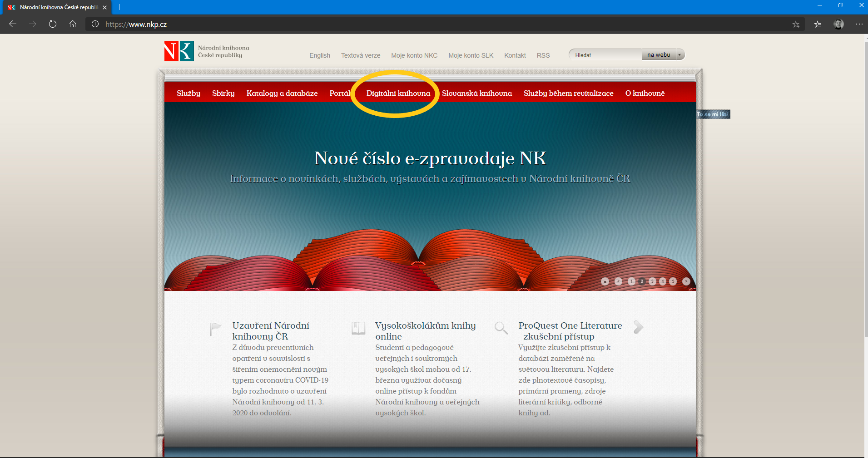Click the magnifier icon beside ProQuest heading
This screenshot has height=458, width=868.
(x=501, y=328)
